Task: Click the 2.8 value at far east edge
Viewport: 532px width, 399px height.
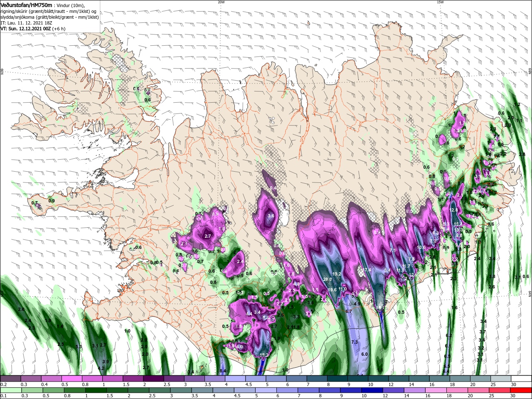Action: [522, 154]
